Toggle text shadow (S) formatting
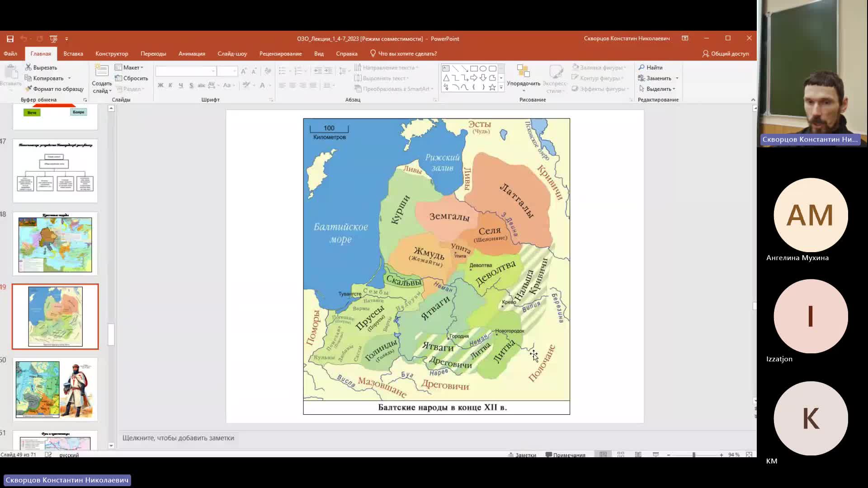Viewport: 868px width, 488px height. pos(191,85)
